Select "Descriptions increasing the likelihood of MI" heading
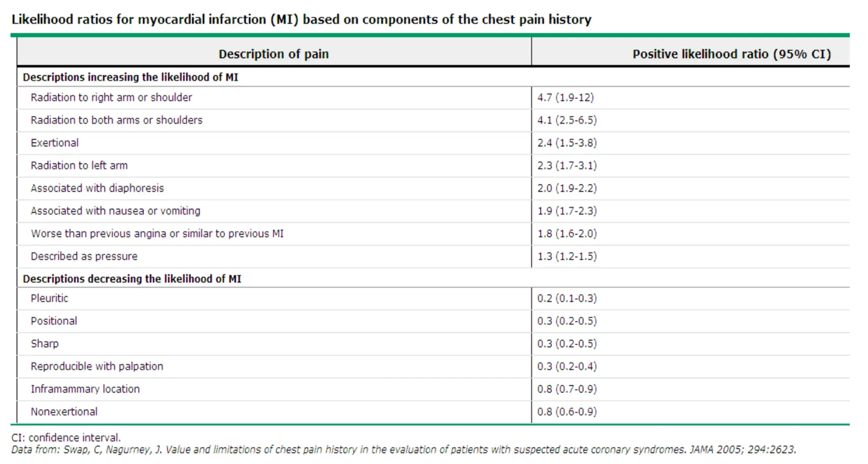This screenshot has width=868, height=464. point(130,77)
